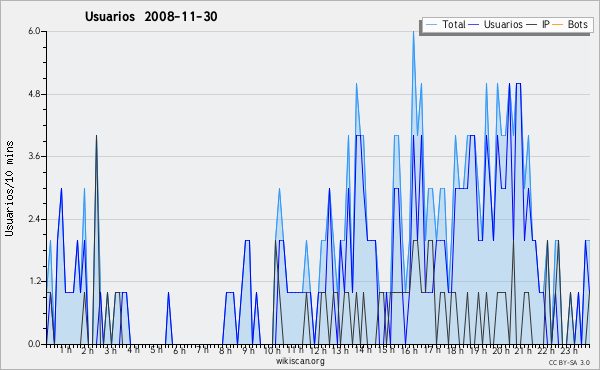This screenshot has height=370, width=600.
Task: Click the IP legend entry
Action: [538, 24]
